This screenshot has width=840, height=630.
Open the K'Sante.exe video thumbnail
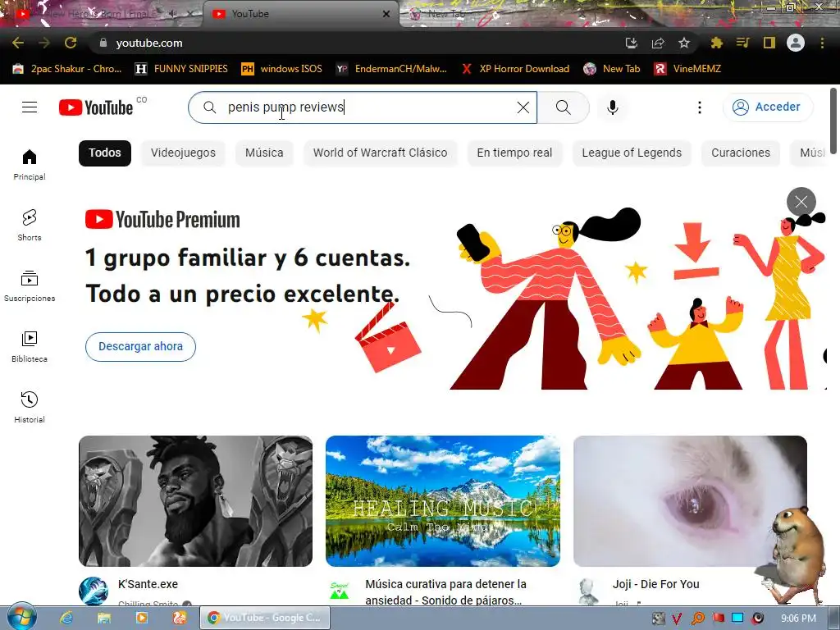point(195,501)
